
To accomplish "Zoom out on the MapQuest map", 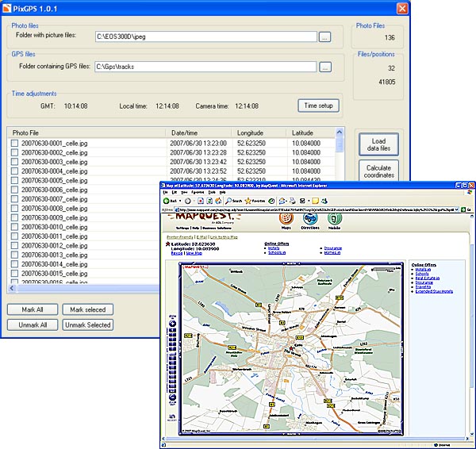I will click(172, 397).
